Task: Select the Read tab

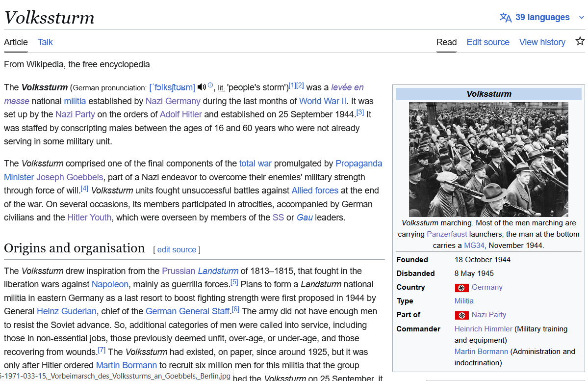Action: click(446, 42)
